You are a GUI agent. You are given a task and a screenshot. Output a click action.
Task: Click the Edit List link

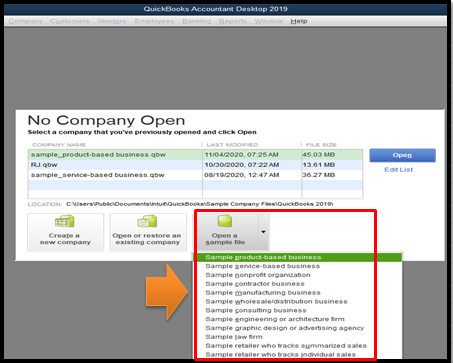pyautogui.click(x=399, y=170)
